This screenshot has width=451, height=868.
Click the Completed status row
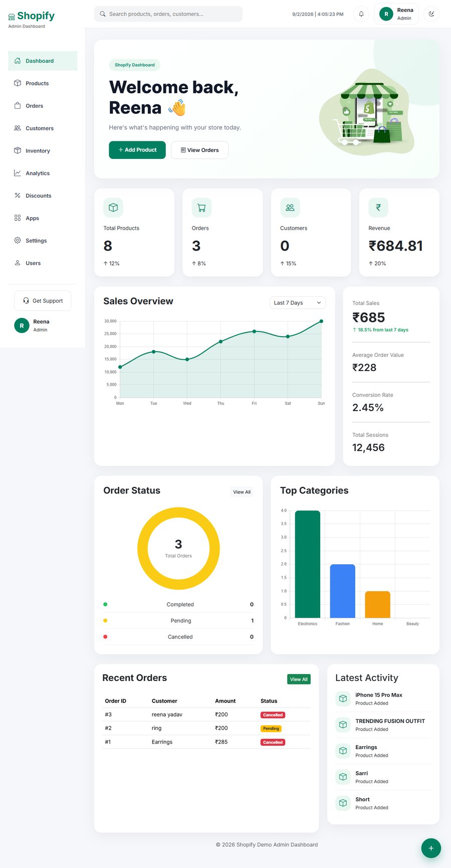pos(178,604)
